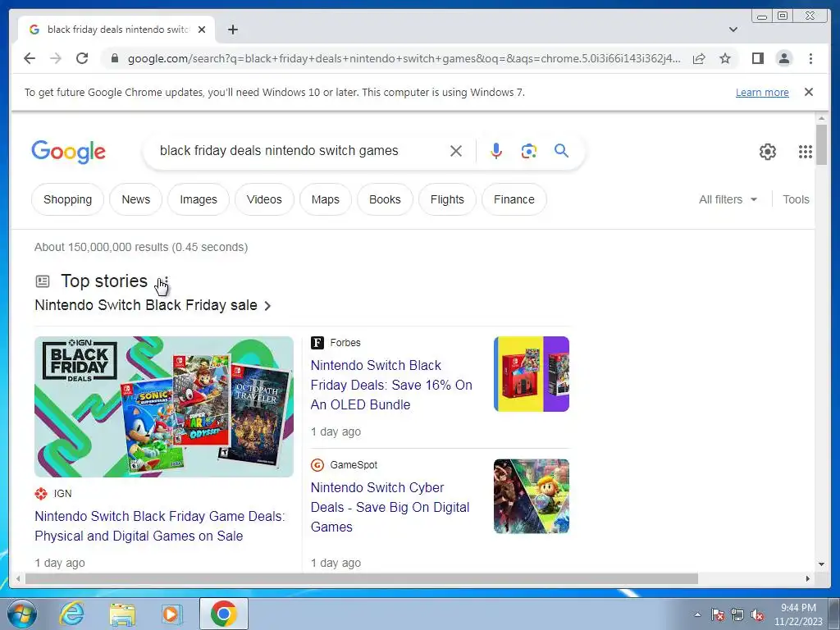Open the IGN Black Friday deals image
This screenshot has width=840, height=630.
pyautogui.click(x=164, y=407)
